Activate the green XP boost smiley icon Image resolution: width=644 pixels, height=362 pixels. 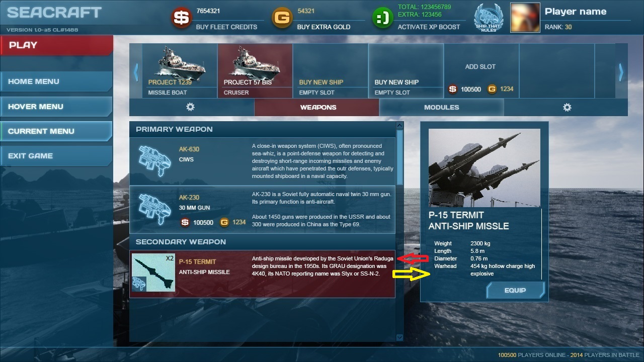(382, 19)
